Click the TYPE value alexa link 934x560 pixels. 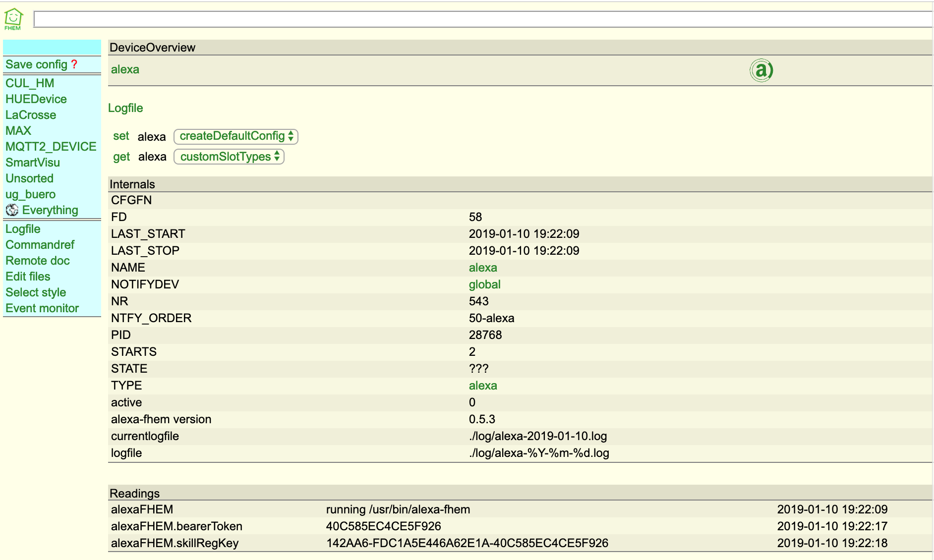[483, 386]
